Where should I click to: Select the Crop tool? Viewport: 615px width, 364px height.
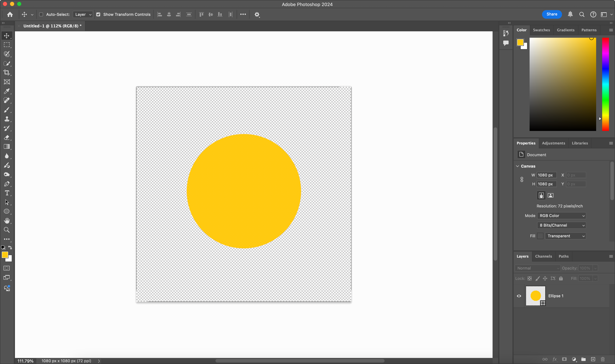click(x=7, y=73)
